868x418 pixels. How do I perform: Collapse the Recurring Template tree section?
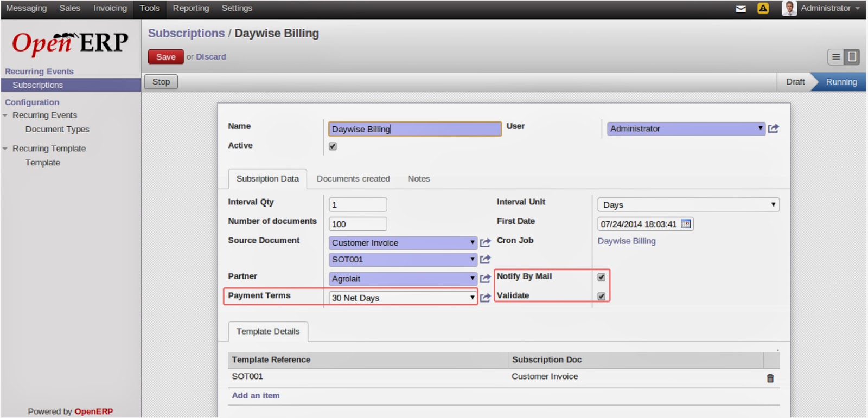pos(5,149)
